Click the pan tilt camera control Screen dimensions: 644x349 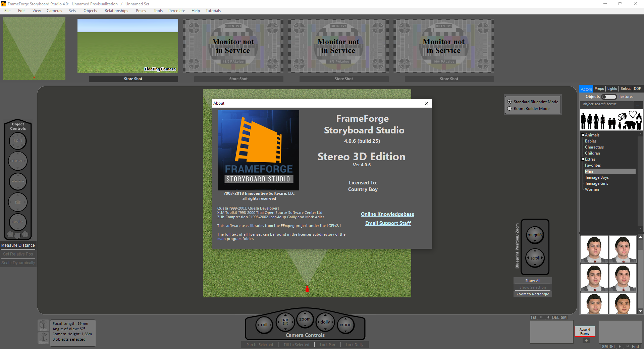tap(285, 322)
